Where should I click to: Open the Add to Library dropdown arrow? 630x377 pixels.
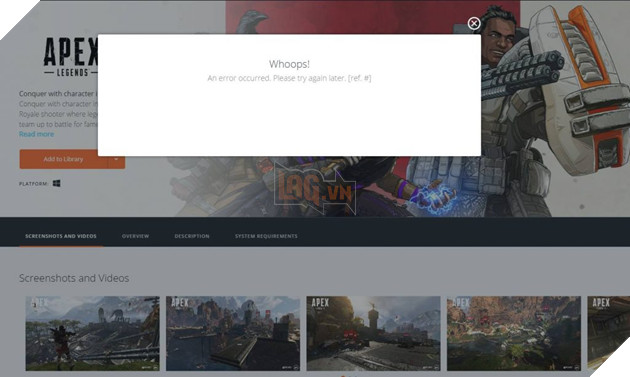pos(116,159)
